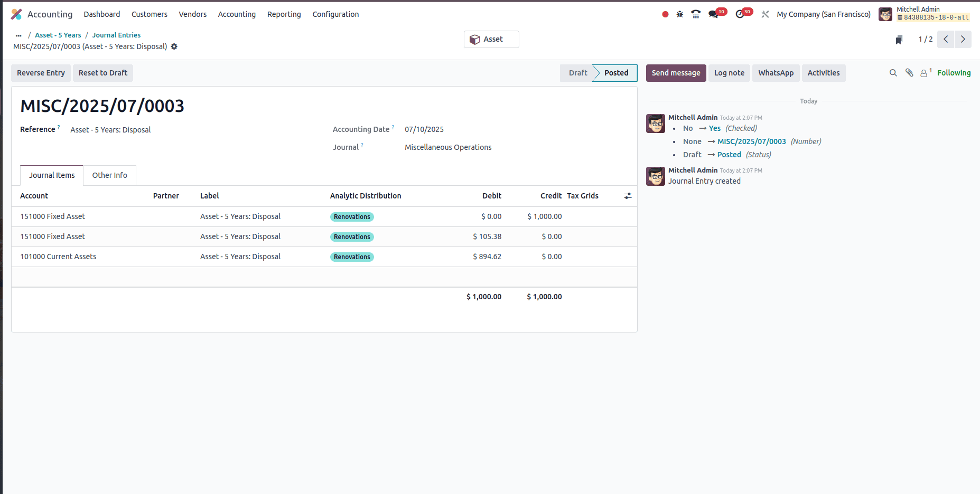Click Reset to Draft button
Viewport: 980px width, 494px height.
(x=103, y=73)
